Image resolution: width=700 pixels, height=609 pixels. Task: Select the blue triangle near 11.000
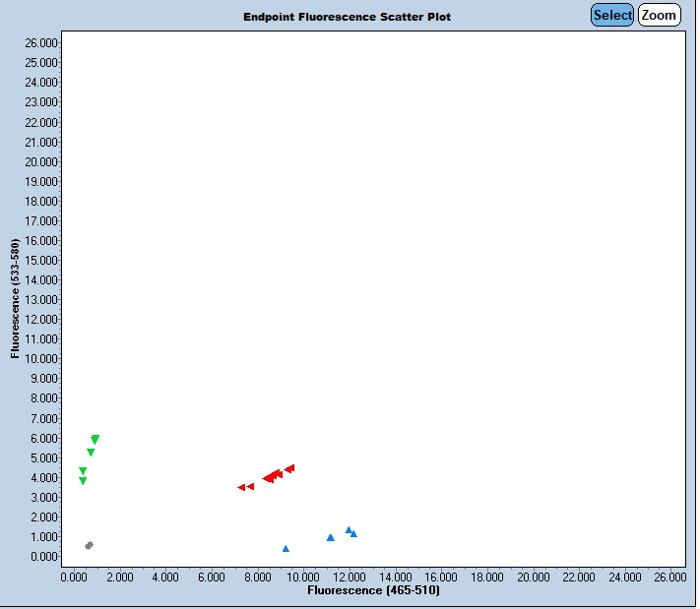[331, 537]
